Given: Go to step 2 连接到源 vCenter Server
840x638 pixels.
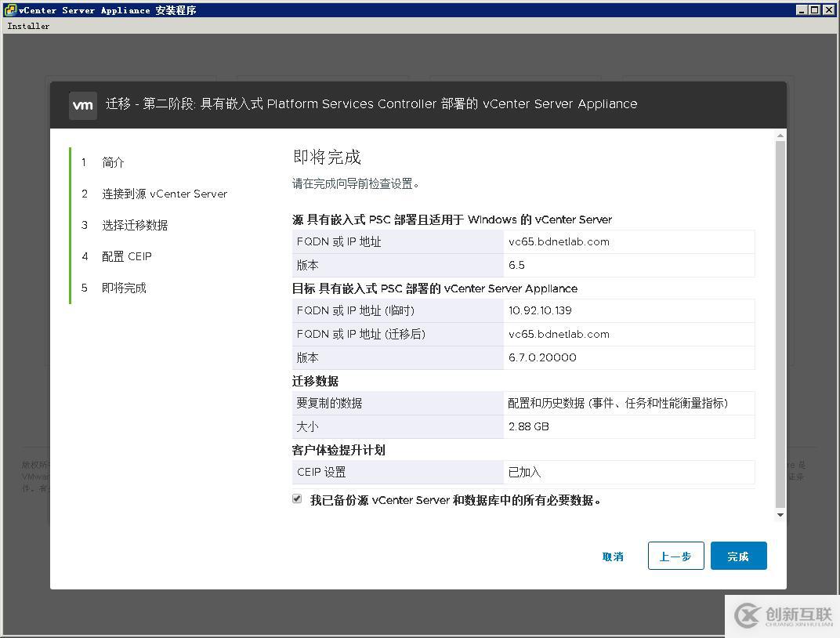Looking at the screenshot, I should click(165, 194).
